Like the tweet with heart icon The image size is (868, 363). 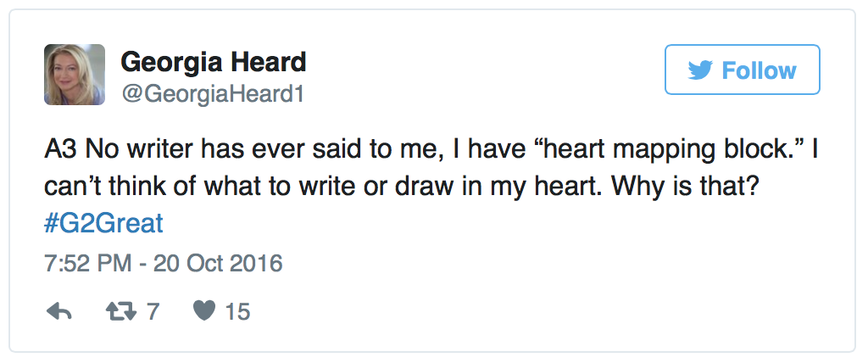coord(204,311)
